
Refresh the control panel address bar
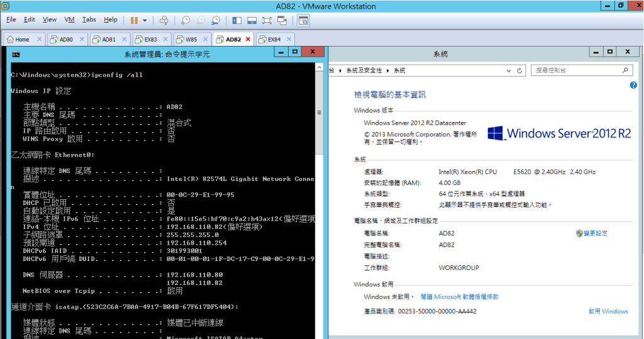pyautogui.click(x=520, y=70)
